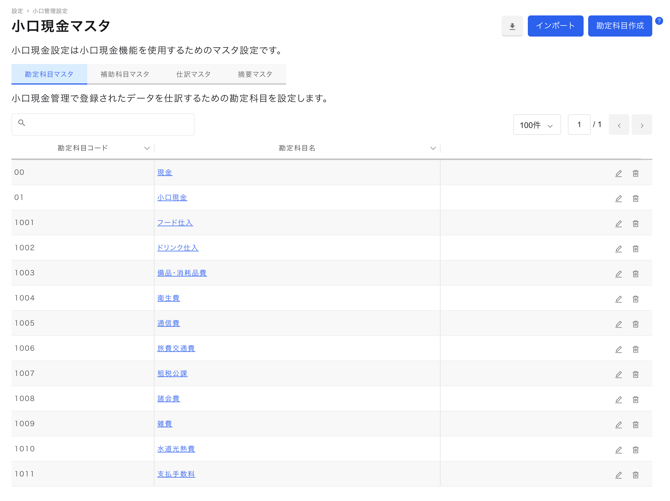
Task: Open the 雑費 account link
Action: (x=165, y=424)
